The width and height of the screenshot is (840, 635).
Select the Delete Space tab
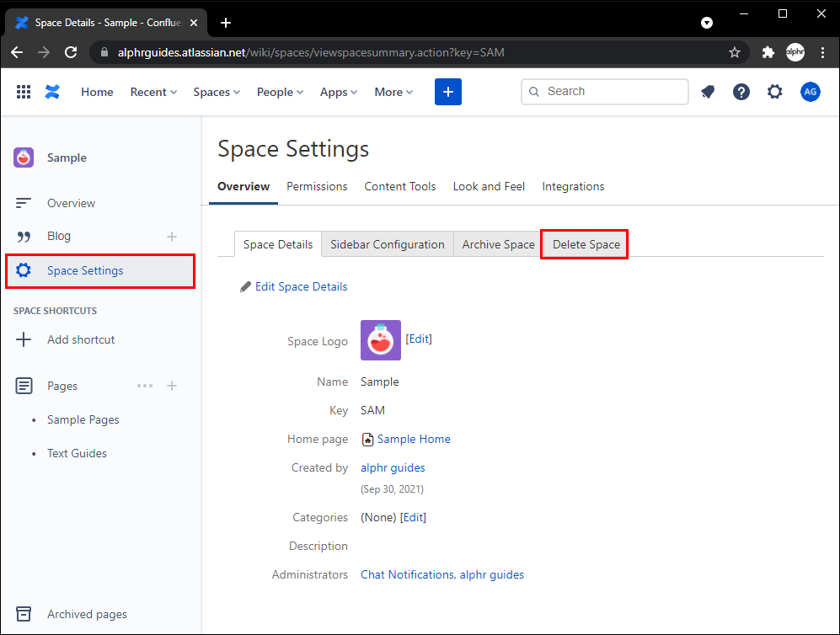(586, 244)
